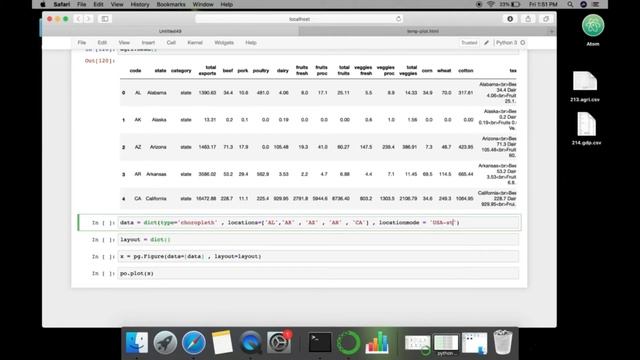This screenshot has height=360, width=640.
Task: Switch to the temp-plot.html tab
Action: pos(423,31)
